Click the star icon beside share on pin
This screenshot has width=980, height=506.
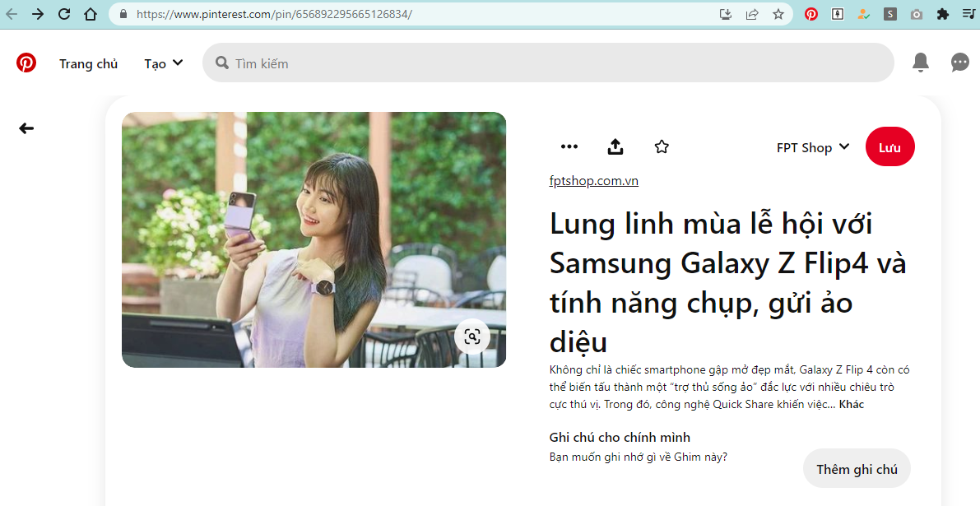[662, 146]
